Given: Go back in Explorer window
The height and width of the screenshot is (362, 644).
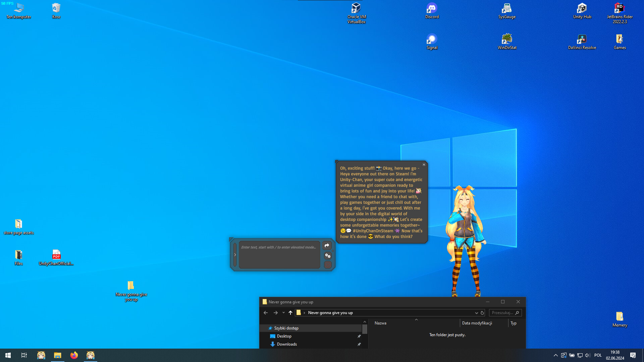Looking at the screenshot, I should (266, 313).
